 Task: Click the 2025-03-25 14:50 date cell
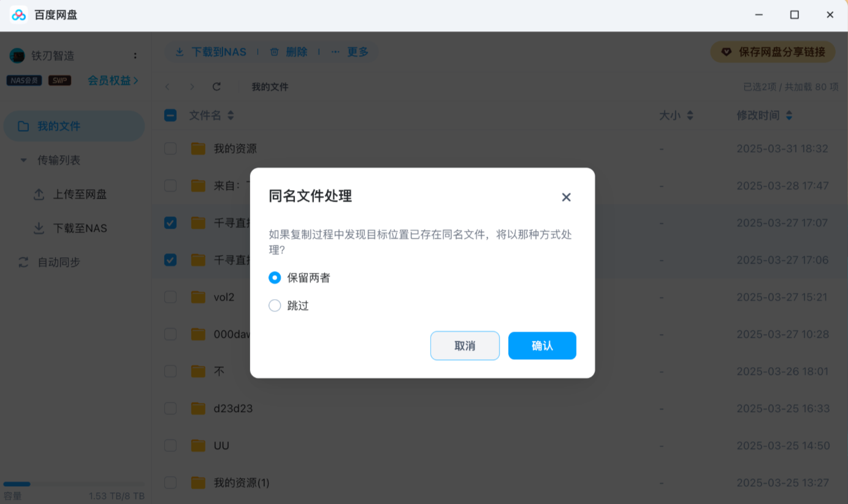[782, 445]
